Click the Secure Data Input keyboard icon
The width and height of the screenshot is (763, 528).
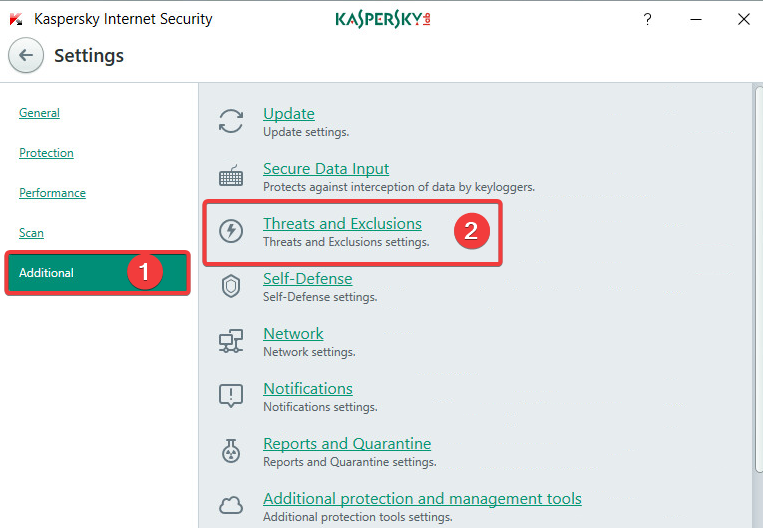(x=231, y=177)
